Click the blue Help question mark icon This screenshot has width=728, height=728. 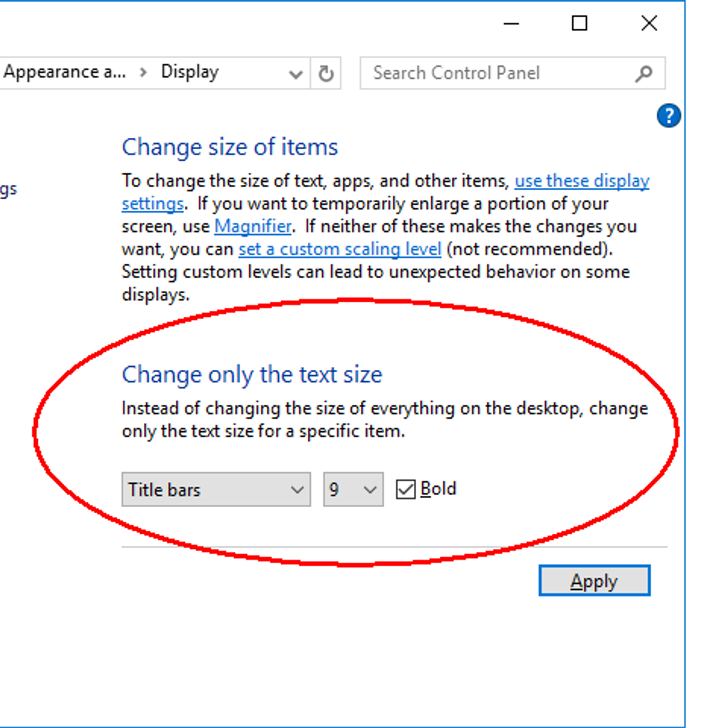click(668, 115)
